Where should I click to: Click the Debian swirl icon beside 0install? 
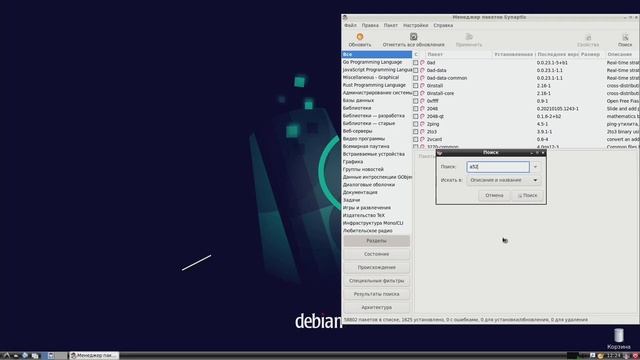coord(422,86)
